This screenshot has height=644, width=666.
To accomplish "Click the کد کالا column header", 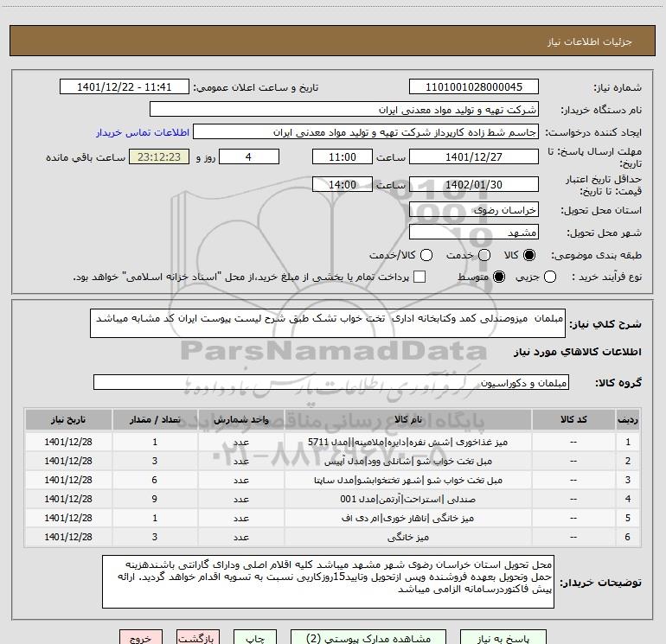I will [x=573, y=419].
